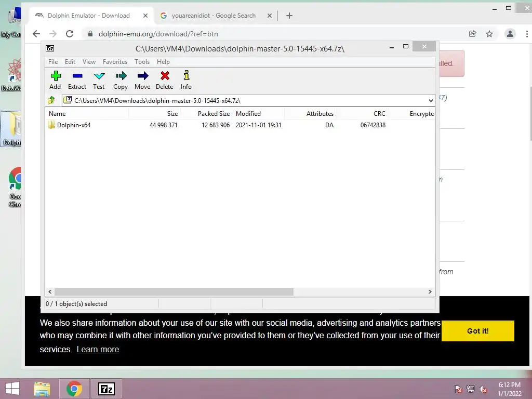
Task: Close the youareanidiot Google Search tab
Action: 270,16
